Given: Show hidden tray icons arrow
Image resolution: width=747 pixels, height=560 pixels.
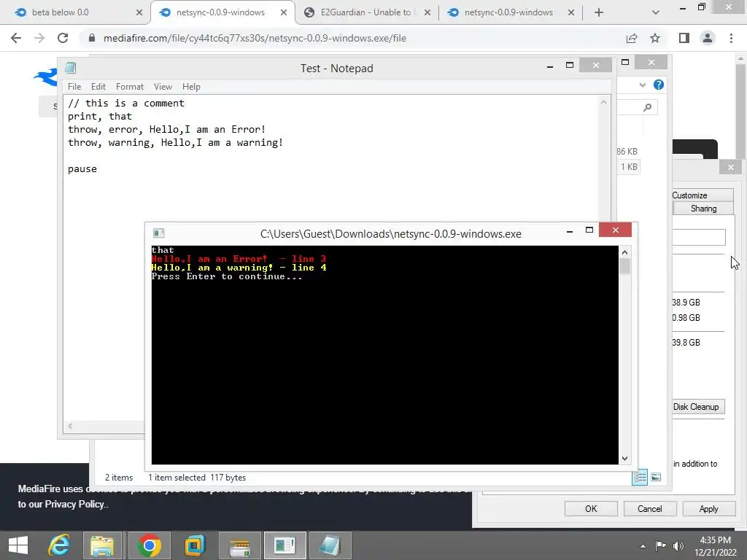Looking at the screenshot, I should point(643,546).
